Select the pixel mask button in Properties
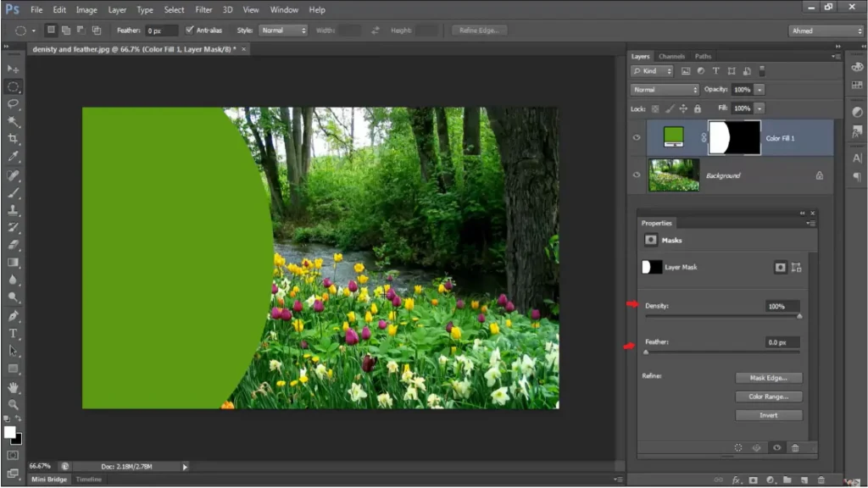This screenshot has height=488, width=868. [x=780, y=268]
